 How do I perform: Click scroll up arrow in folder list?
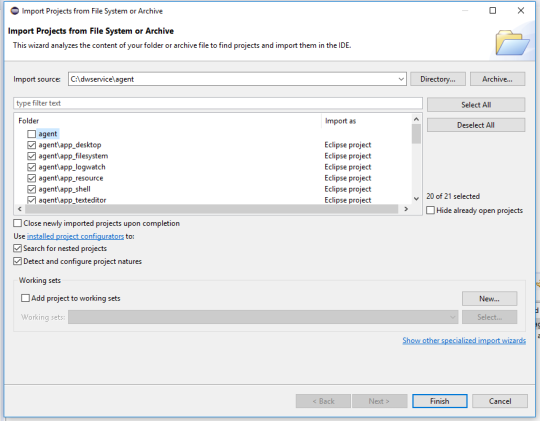point(416,119)
